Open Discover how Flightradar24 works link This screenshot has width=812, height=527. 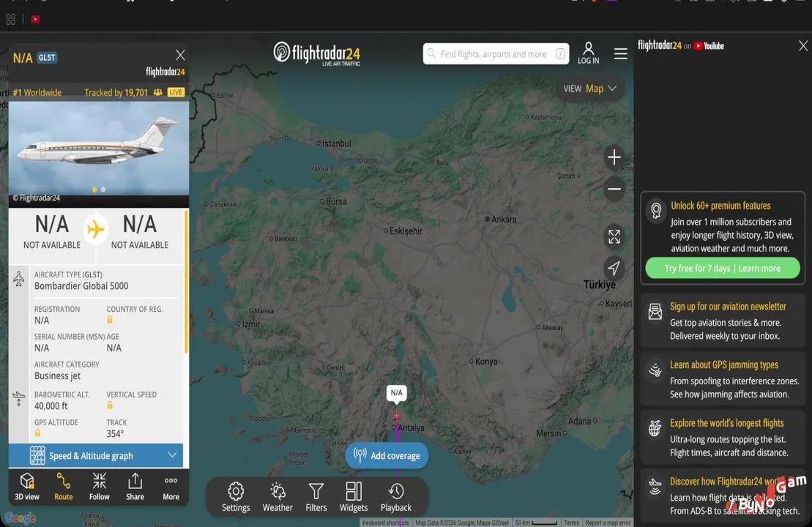pyautogui.click(x=723, y=482)
